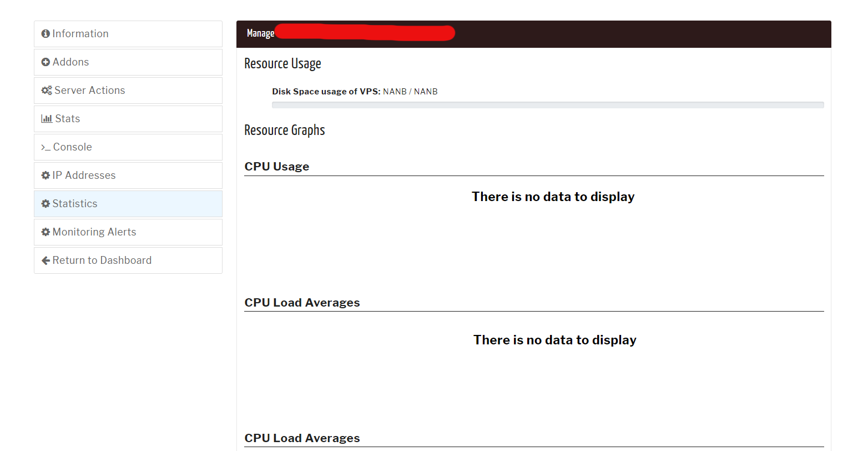Select the Stats sidebar entry
The height and width of the screenshot is (451, 868).
tap(67, 119)
